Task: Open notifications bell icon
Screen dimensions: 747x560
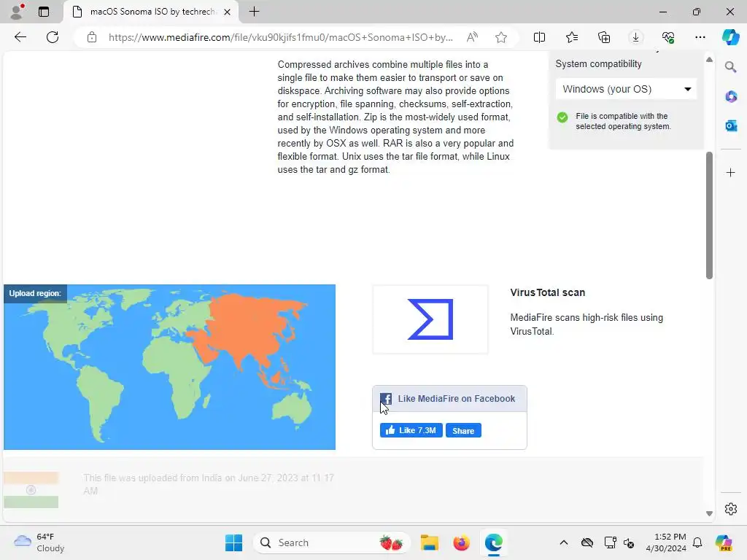Action: point(697,542)
